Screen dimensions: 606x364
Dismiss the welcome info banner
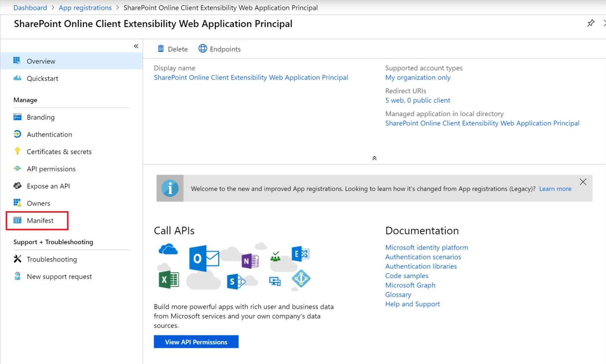click(x=583, y=182)
